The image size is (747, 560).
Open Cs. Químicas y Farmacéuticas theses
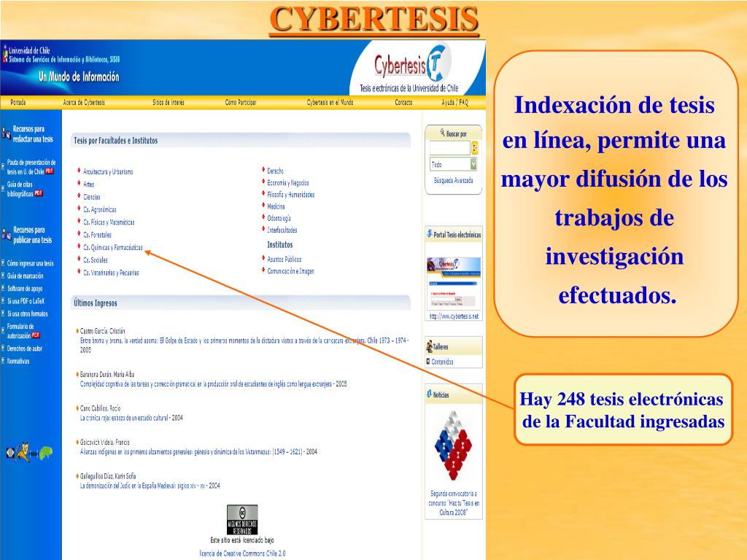(113, 248)
